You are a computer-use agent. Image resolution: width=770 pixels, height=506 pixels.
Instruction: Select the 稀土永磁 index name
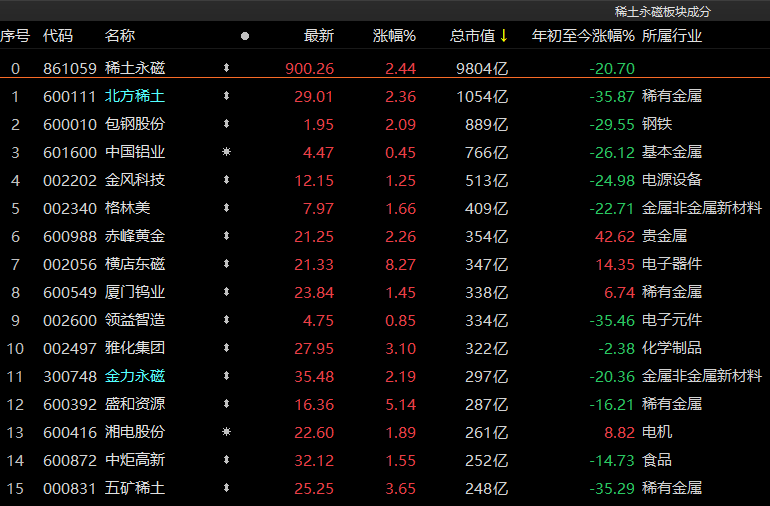(135, 68)
